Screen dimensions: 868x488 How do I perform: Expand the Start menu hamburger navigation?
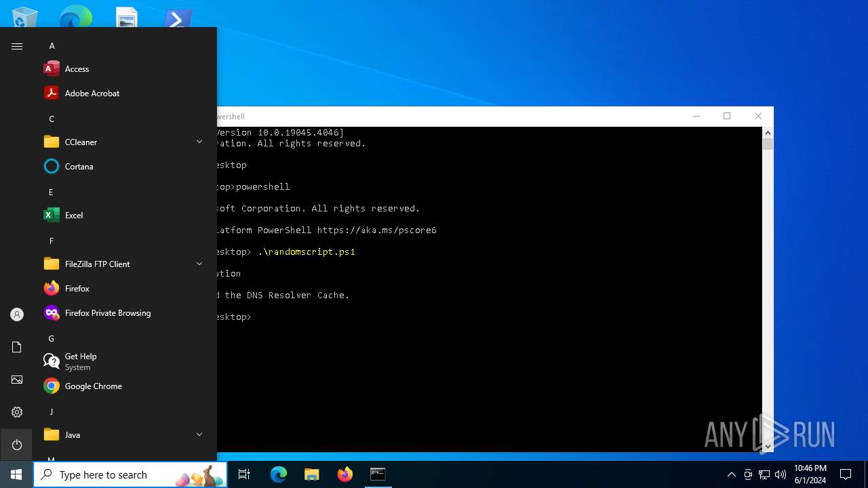[17, 46]
